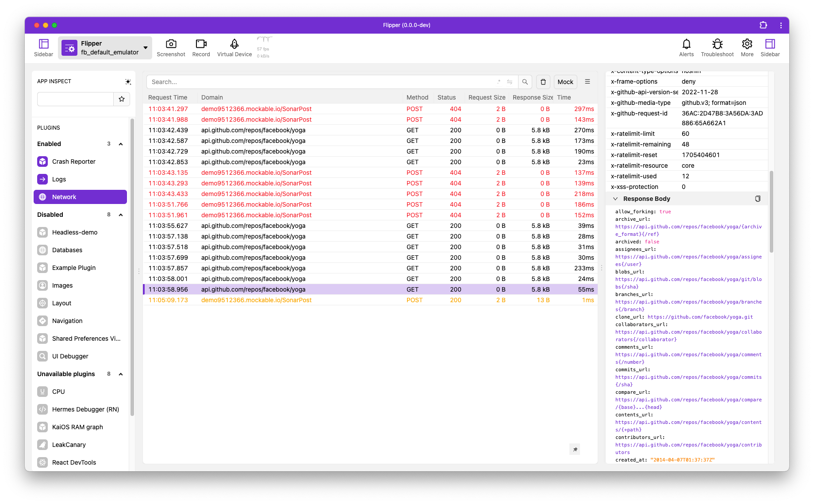Select the 11:03:57.857 request with 233ms
814x504 pixels.
coord(370,268)
